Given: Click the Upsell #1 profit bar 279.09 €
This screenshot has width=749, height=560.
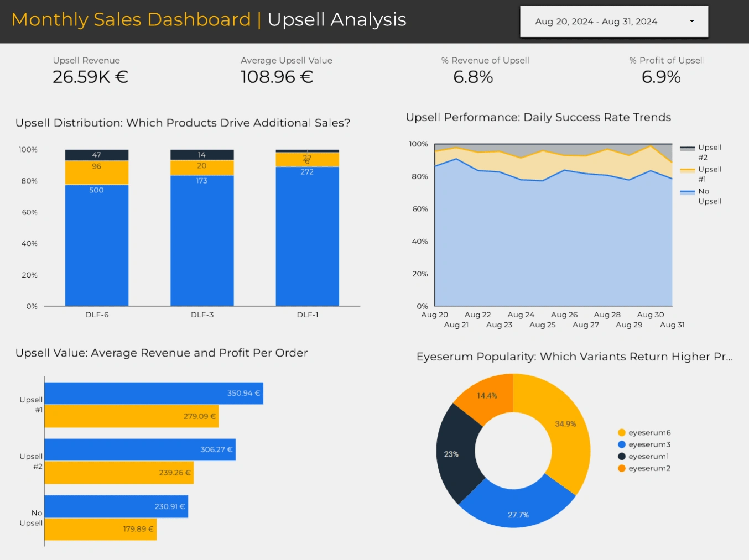Looking at the screenshot, I should 132,416.
